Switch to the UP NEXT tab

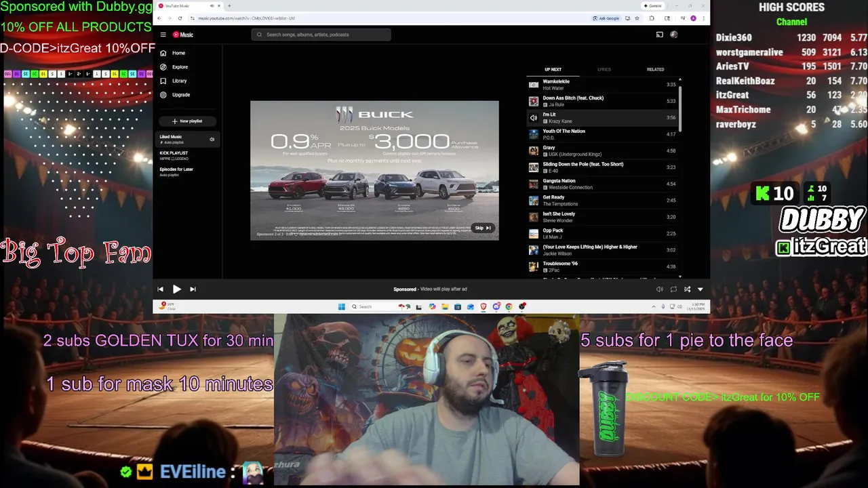click(x=553, y=69)
